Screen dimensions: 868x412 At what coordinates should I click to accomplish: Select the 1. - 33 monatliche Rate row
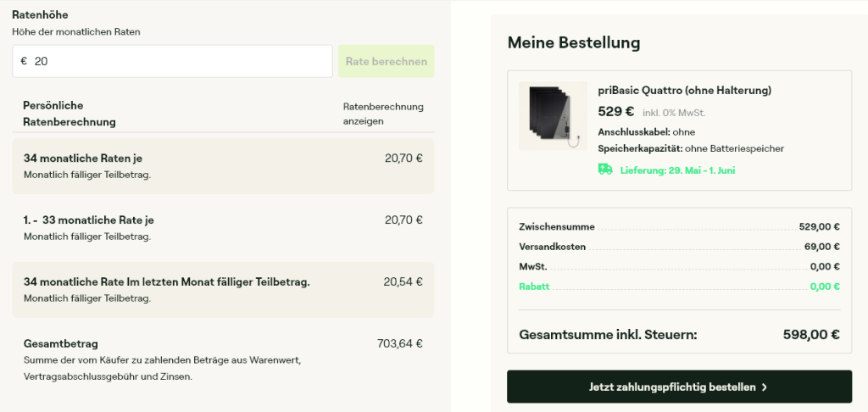pos(223,227)
